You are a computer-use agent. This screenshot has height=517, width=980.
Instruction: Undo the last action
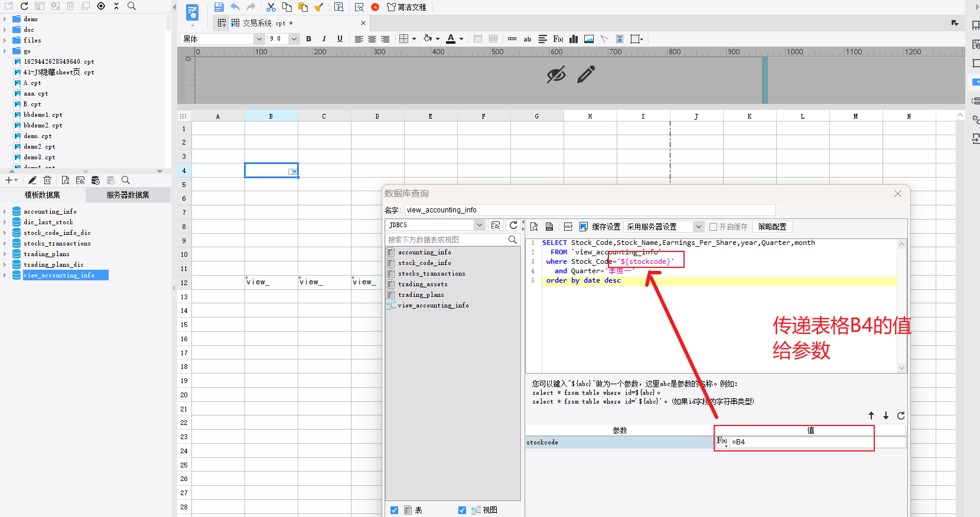tap(235, 7)
